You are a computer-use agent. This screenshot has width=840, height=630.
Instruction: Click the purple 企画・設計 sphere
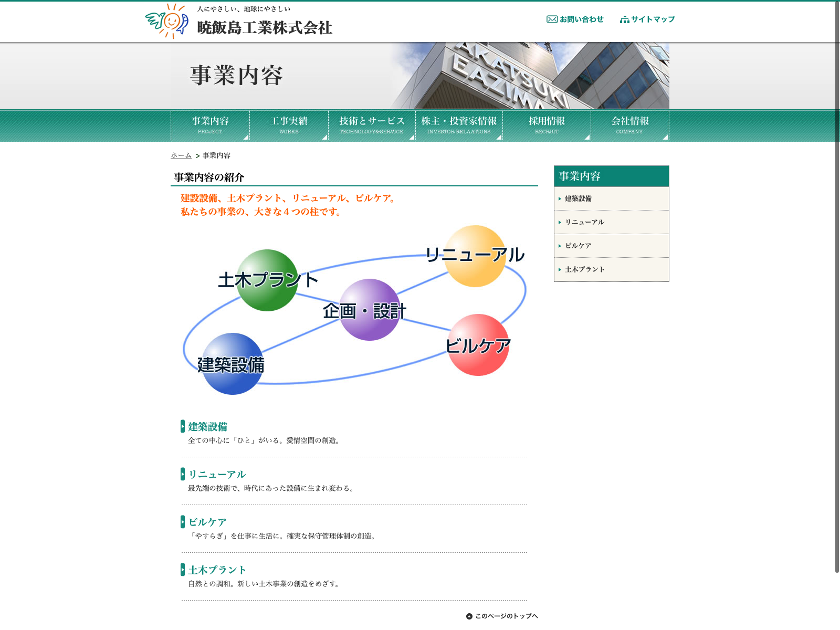pyautogui.click(x=370, y=310)
